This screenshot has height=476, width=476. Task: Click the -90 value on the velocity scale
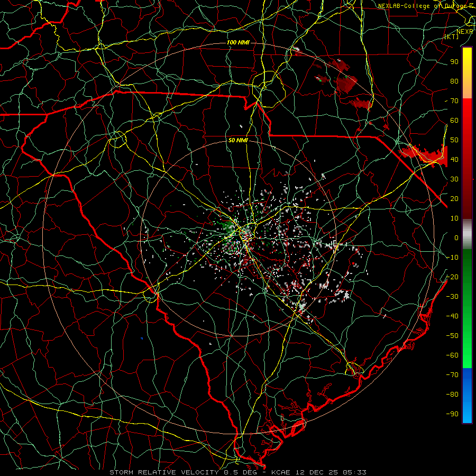coord(452,414)
